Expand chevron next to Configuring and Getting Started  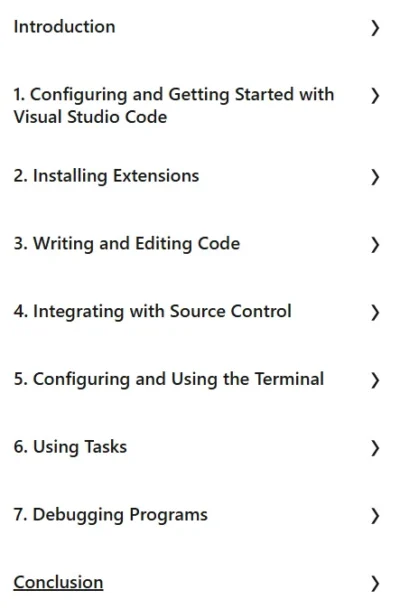(375, 96)
